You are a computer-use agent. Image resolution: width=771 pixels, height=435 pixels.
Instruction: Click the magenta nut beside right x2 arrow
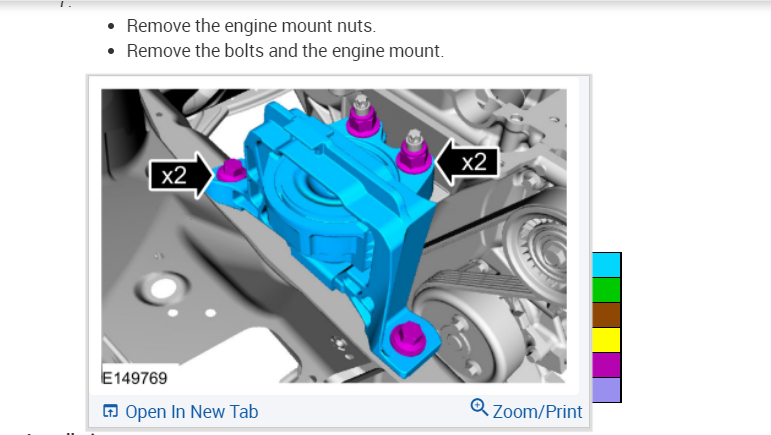414,152
